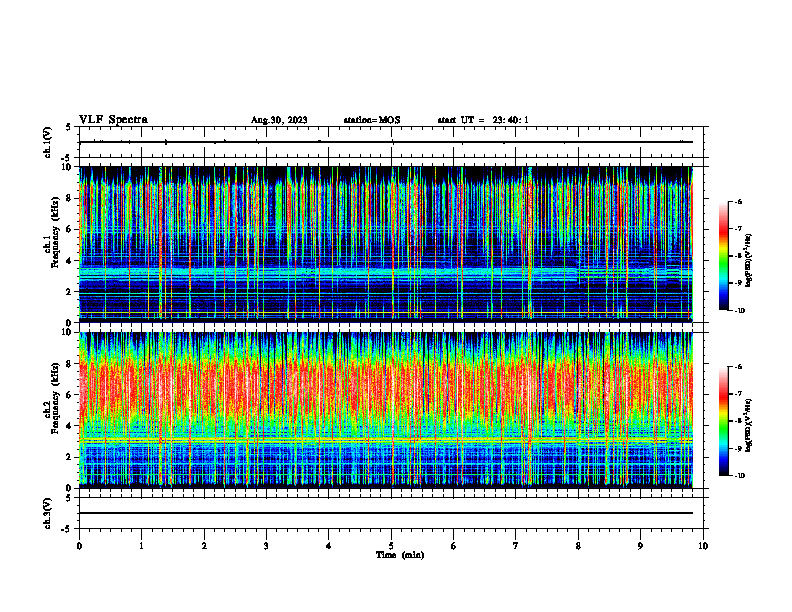Click the "1" tick on the Time axis
The height and width of the screenshot is (612, 792).
pos(141,546)
